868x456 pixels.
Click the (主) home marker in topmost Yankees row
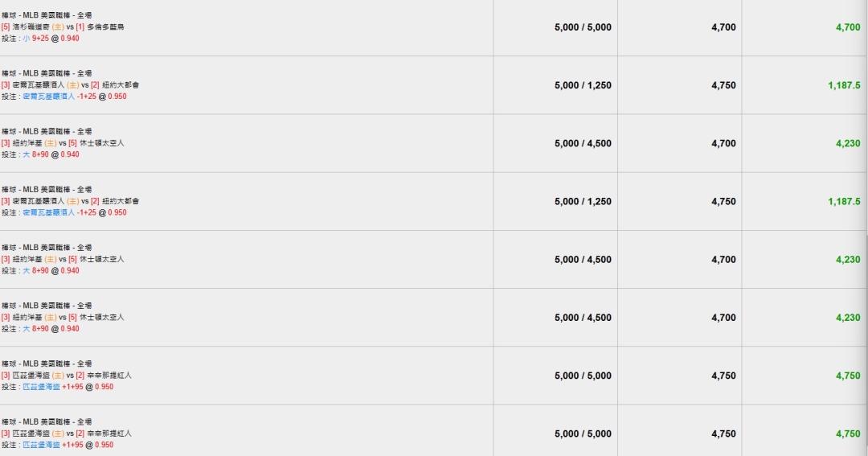pyautogui.click(x=51, y=143)
